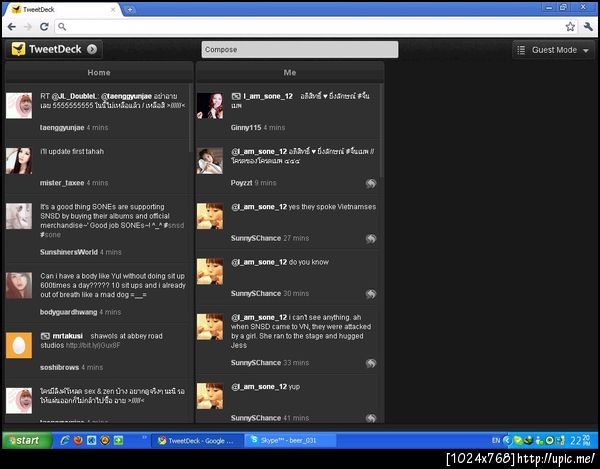Click the Compose tweet field
Viewport: 600px width, 469px height.
click(x=300, y=50)
